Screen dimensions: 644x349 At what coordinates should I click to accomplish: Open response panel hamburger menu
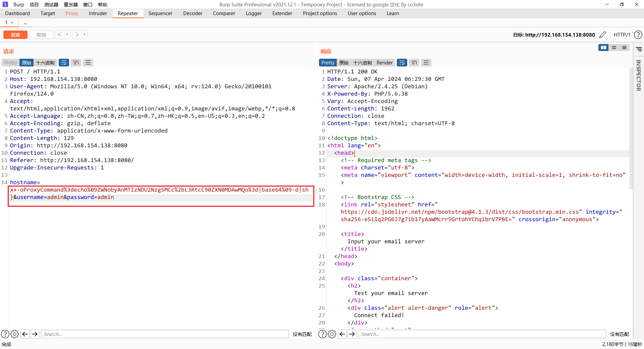tap(426, 63)
